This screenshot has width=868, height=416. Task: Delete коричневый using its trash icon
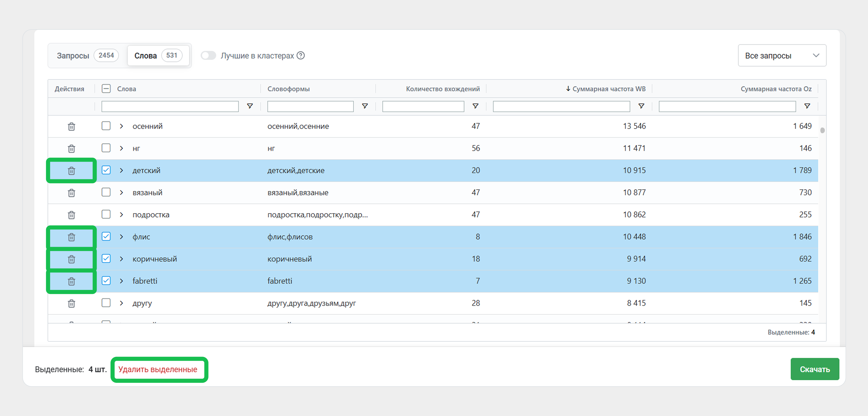(71, 259)
